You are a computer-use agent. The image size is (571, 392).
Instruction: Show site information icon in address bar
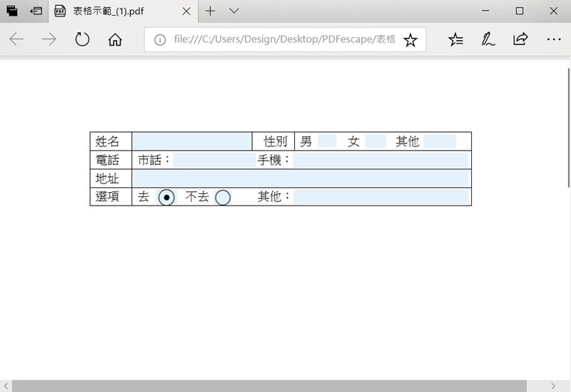click(160, 40)
